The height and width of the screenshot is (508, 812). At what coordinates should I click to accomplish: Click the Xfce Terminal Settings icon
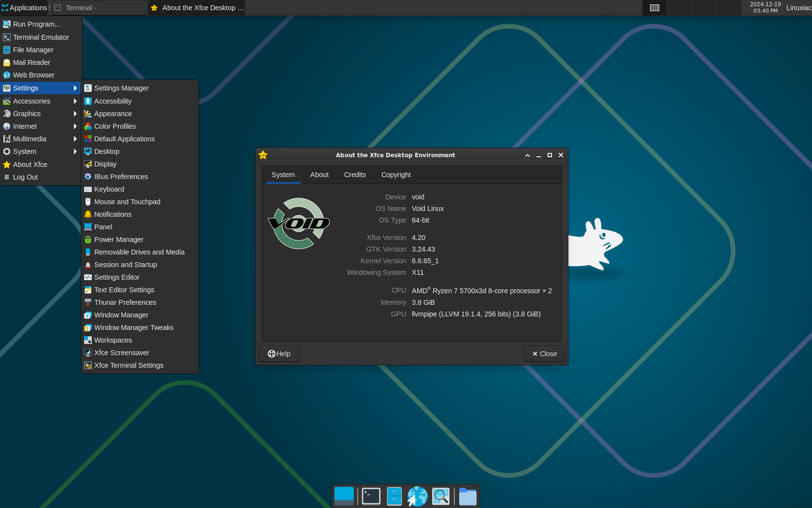pos(88,365)
